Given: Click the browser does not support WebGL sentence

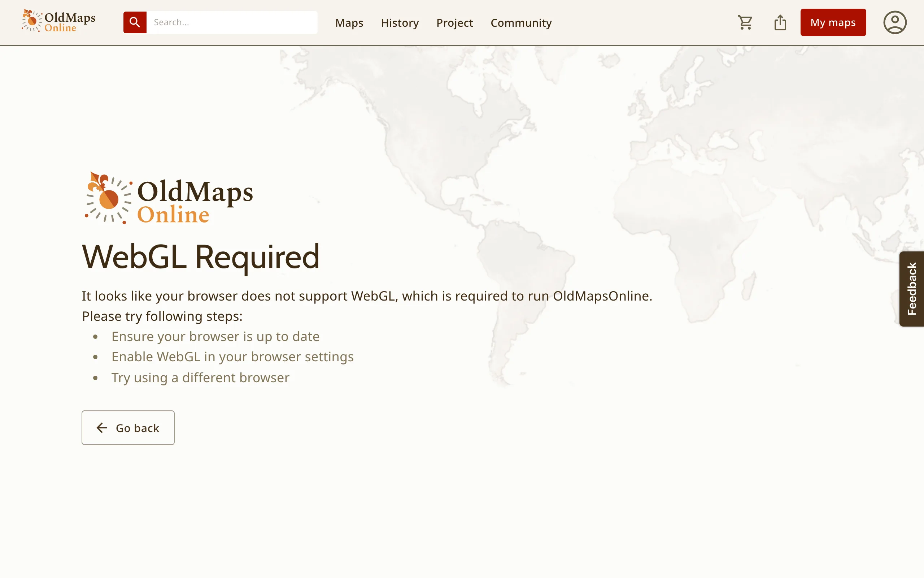Looking at the screenshot, I should click(367, 296).
